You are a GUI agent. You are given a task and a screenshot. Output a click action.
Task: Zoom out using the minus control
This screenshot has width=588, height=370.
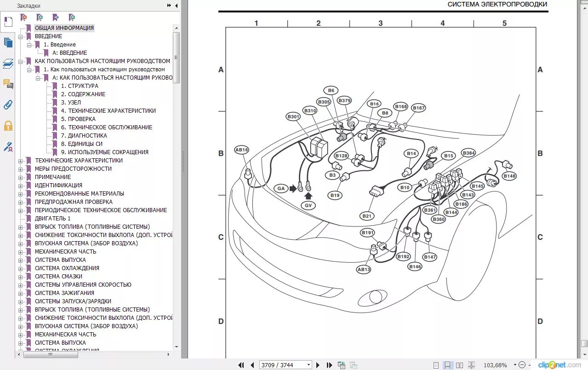pyautogui.click(x=522, y=365)
